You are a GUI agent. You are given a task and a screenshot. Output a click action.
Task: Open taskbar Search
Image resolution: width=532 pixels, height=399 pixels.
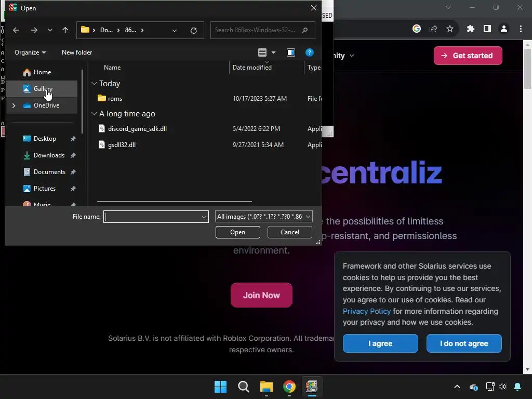pos(243,387)
